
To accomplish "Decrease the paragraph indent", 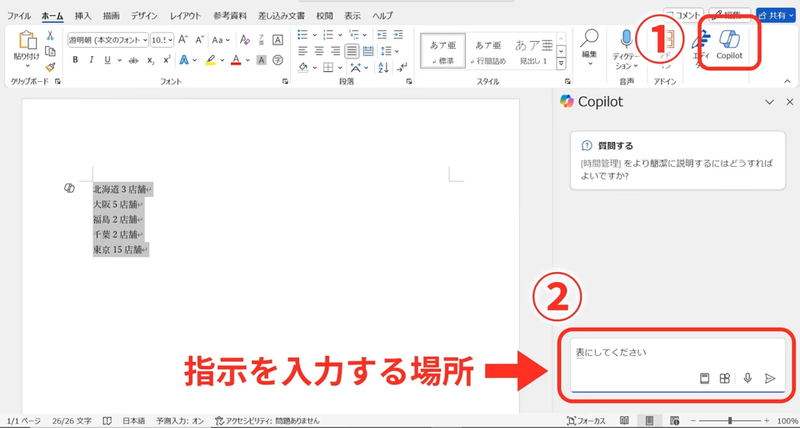I will click(x=382, y=35).
